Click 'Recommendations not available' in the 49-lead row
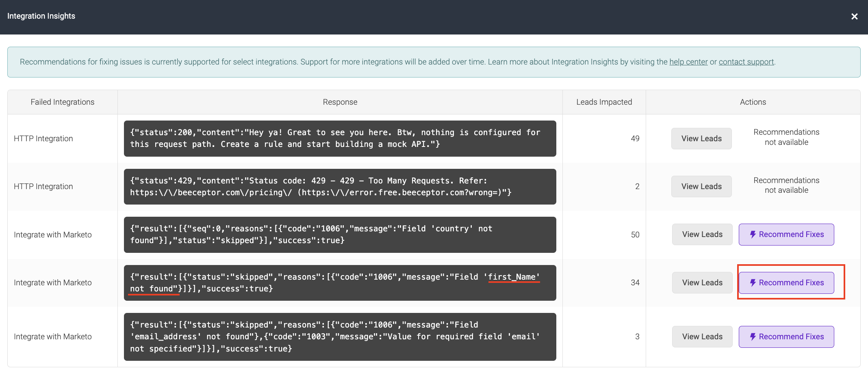 pyautogui.click(x=786, y=137)
